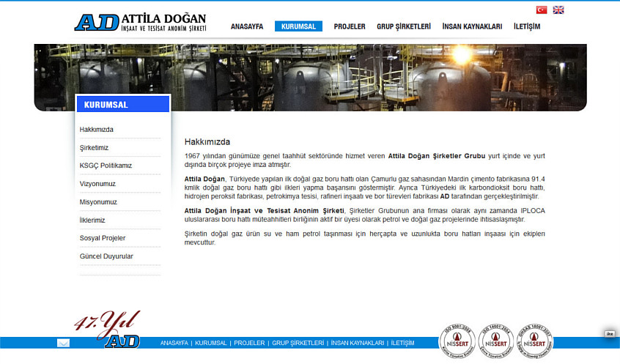The image size is (620, 364).
Task: Switch language with the Turkish flag icon
Action: 542,10
